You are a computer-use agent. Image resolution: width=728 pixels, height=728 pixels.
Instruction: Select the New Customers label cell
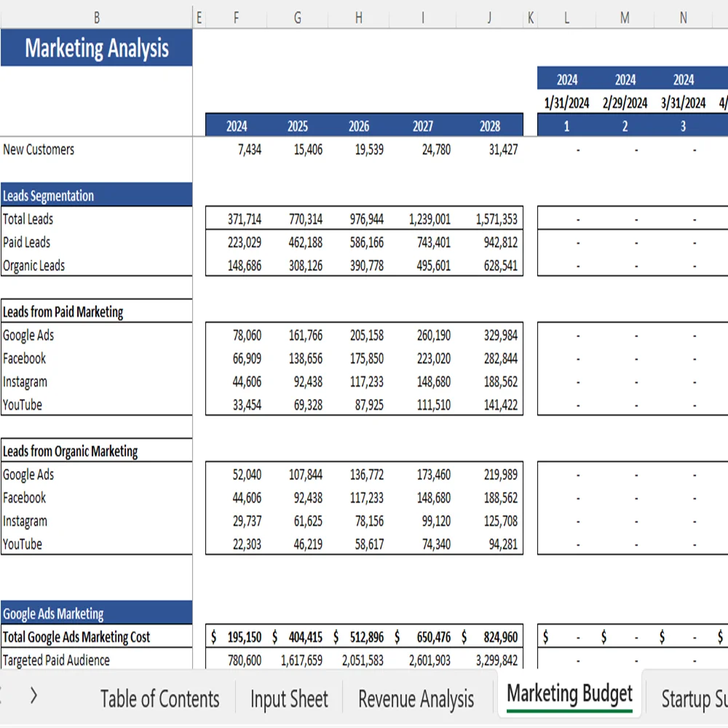(39, 150)
